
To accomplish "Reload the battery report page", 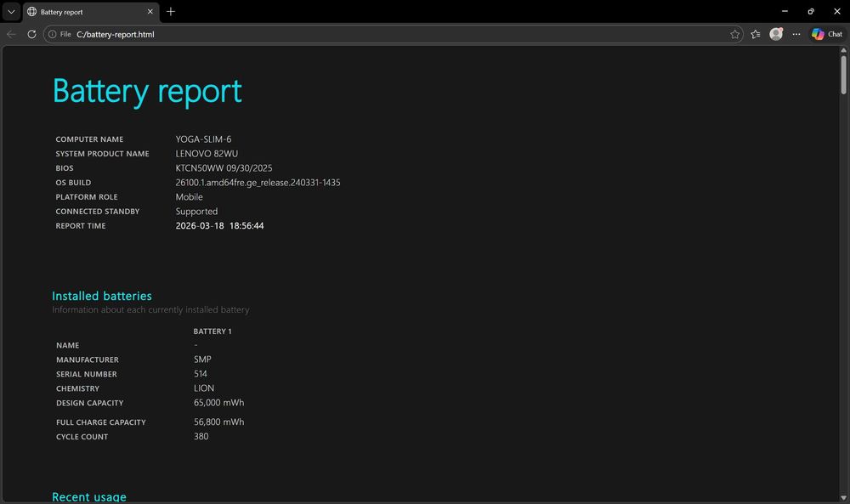I will coord(31,34).
